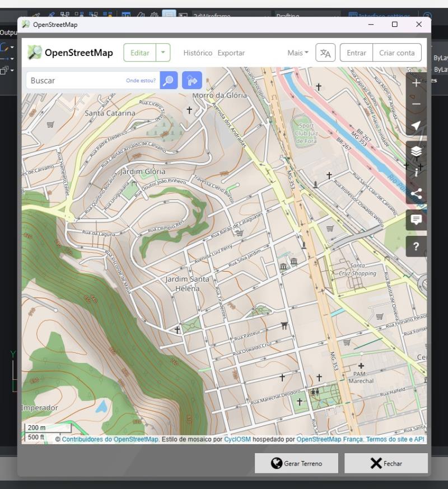
Task: Open the language selection button
Action: 325,53
